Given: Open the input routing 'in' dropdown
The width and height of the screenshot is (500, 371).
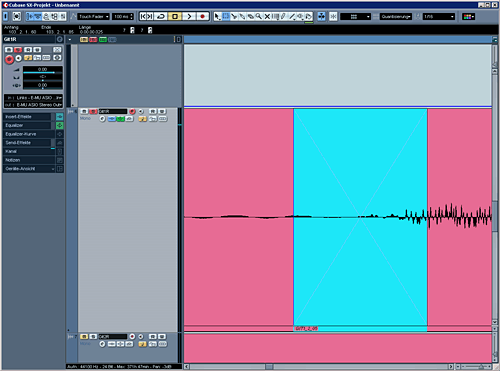Looking at the screenshot, I should pyautogui.click(x=33, y=98).
